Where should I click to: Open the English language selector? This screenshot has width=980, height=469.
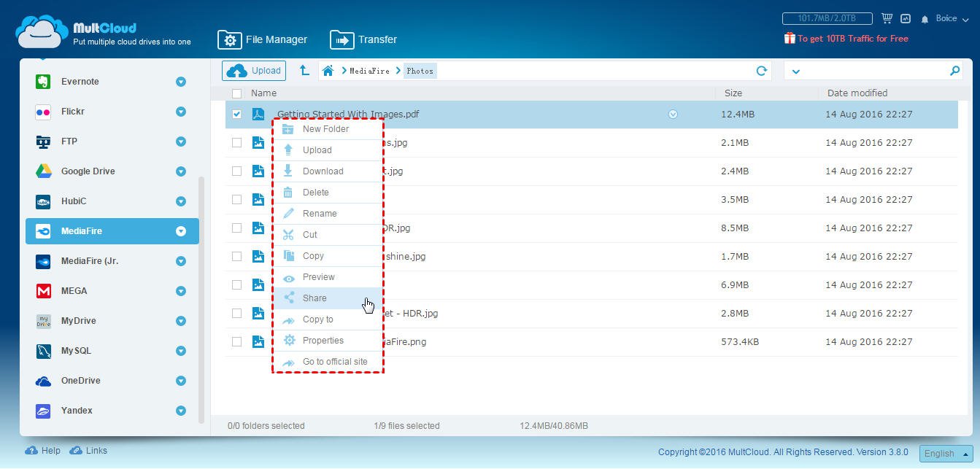[x=946, y=454]
